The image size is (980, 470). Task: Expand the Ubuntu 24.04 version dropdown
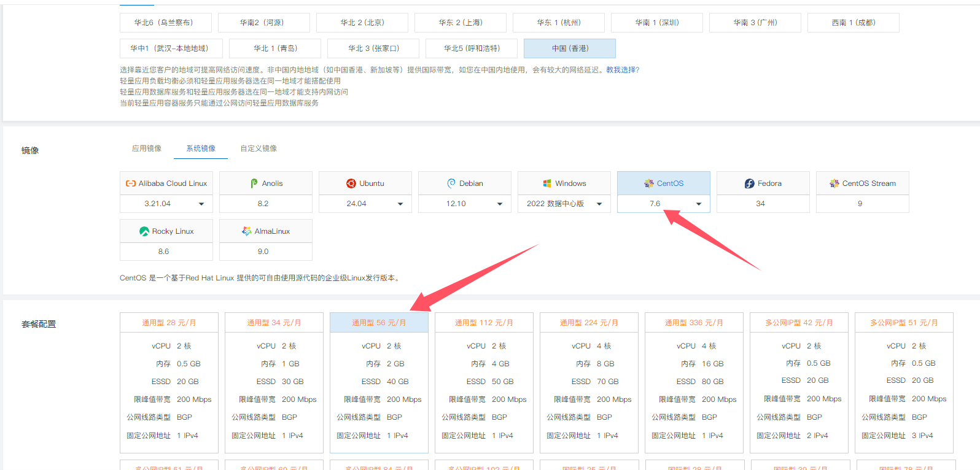[x=365, y=204]
